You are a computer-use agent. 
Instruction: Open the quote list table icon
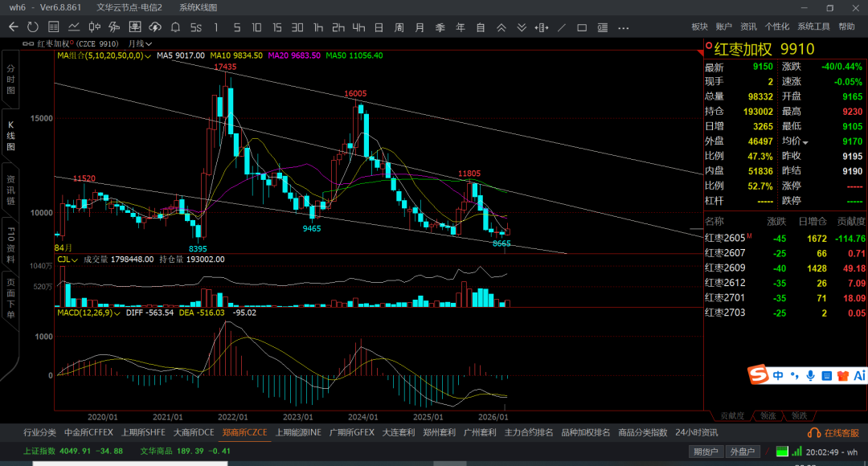point(53,27)
